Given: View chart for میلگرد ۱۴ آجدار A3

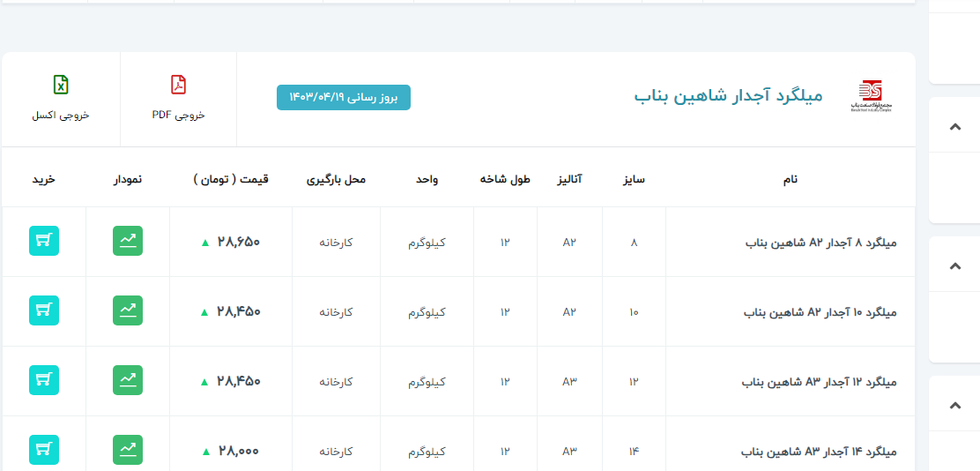Looking at the screenshot, I should (128, 450).
